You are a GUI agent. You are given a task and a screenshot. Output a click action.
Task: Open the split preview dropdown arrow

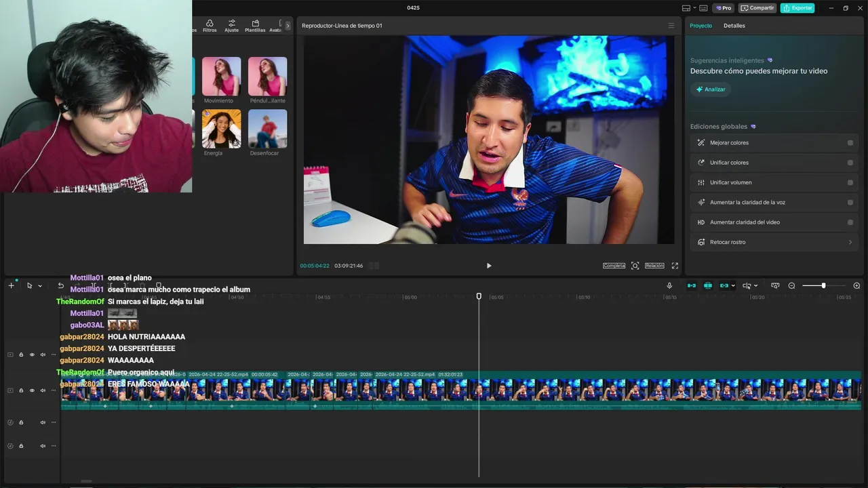tap(756, 286)
